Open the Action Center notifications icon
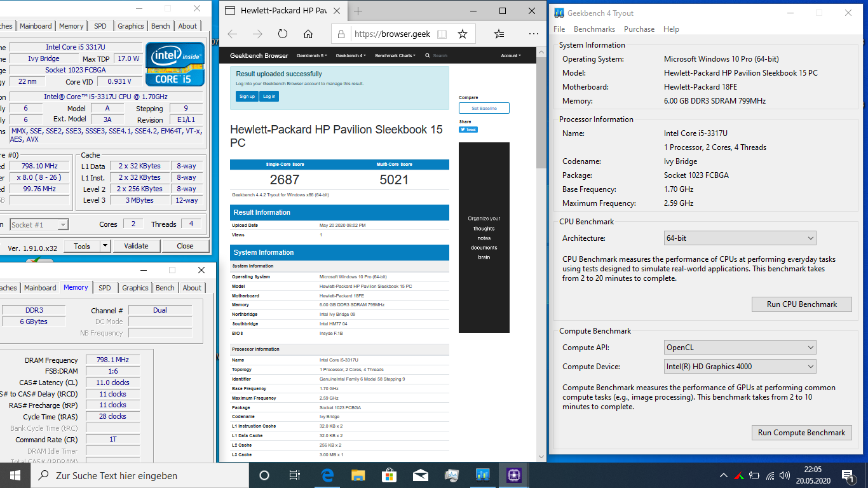 [x=848, y=475]
